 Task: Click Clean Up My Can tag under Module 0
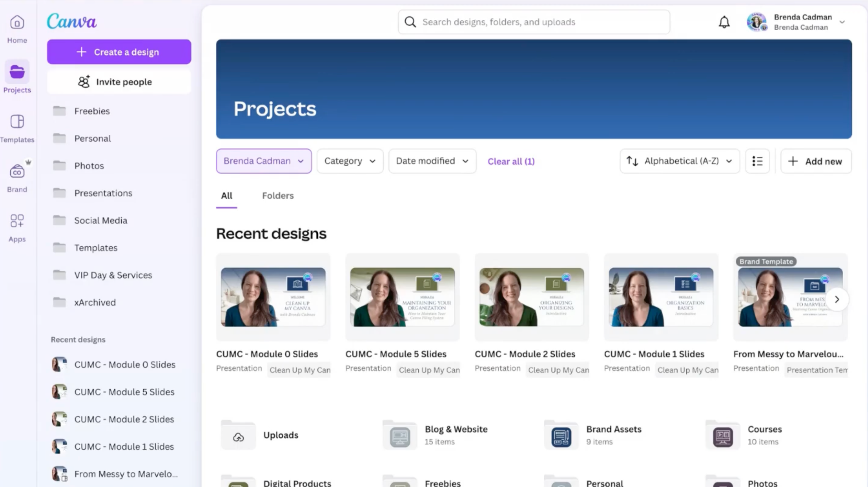click(x=299, y=370)
